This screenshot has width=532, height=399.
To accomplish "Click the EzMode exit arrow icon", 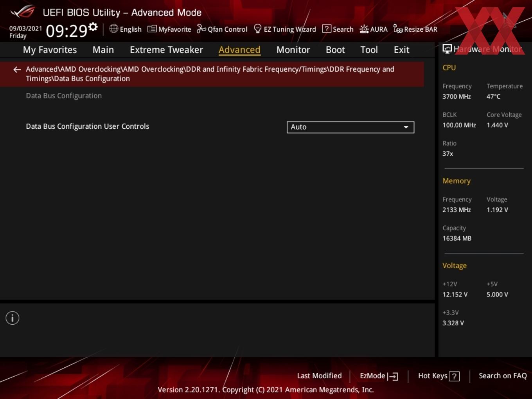I will [x=393, y=376].
